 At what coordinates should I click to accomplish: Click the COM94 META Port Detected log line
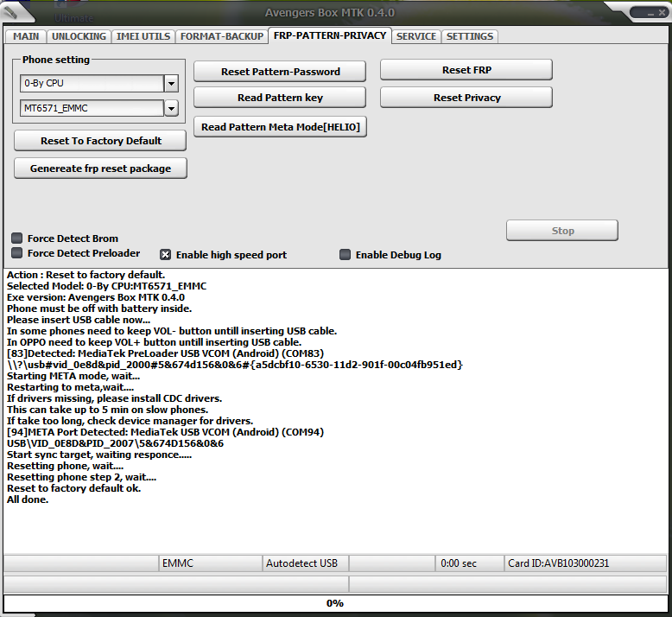[166, 432]
